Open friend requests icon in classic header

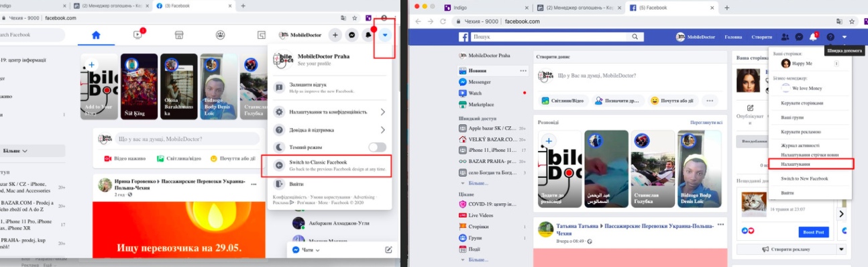point(785,37)
